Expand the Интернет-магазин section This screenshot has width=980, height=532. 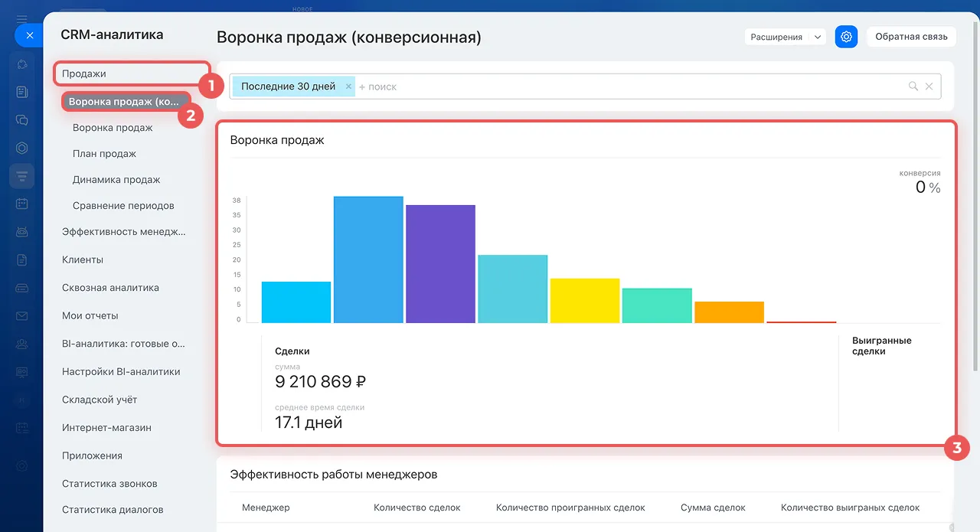[106, 428]
